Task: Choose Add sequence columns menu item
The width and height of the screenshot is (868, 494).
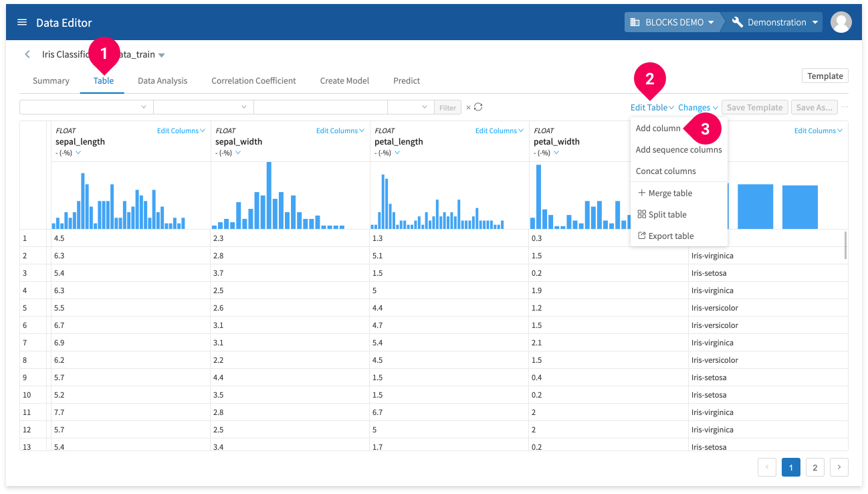Action: point(679,149)
